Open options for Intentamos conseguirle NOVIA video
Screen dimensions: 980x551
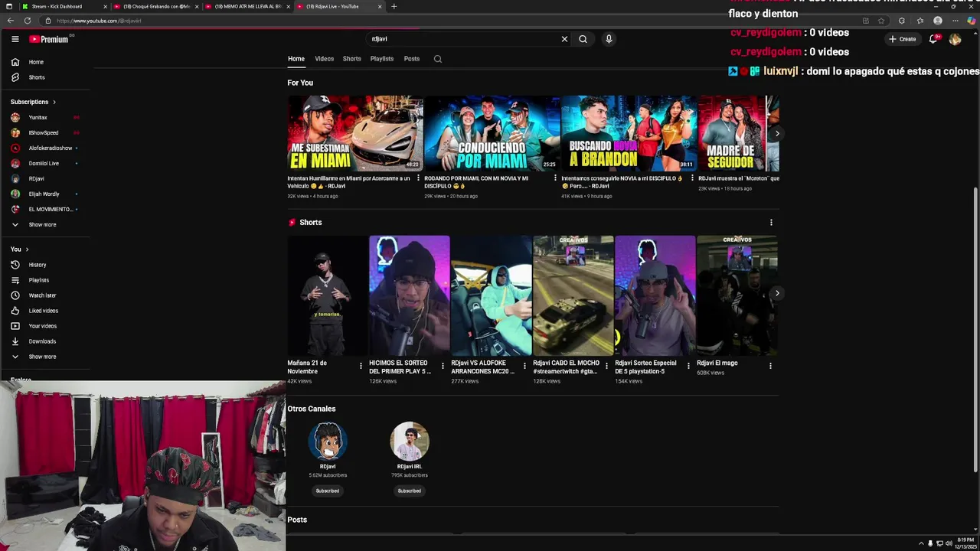click(x=692, y=178)
